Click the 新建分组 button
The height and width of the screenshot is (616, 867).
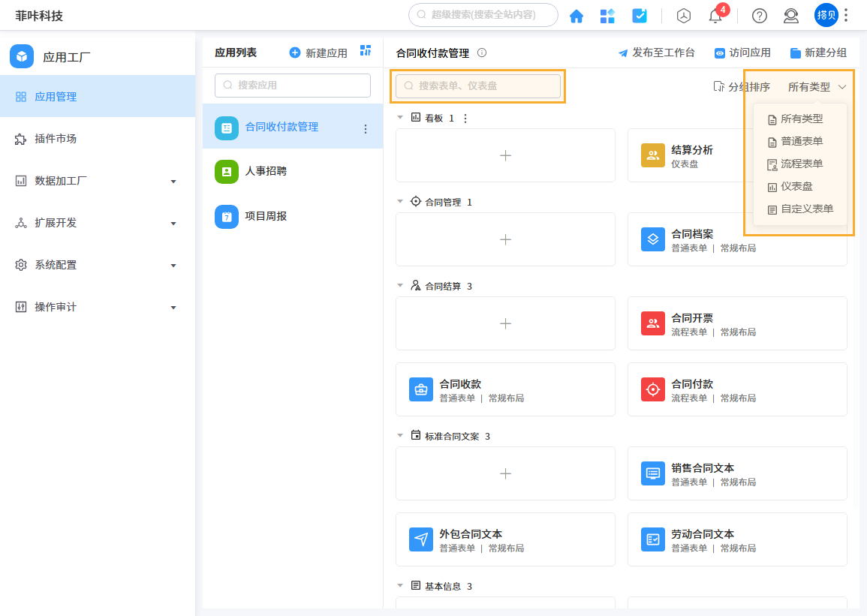[818, 53]
